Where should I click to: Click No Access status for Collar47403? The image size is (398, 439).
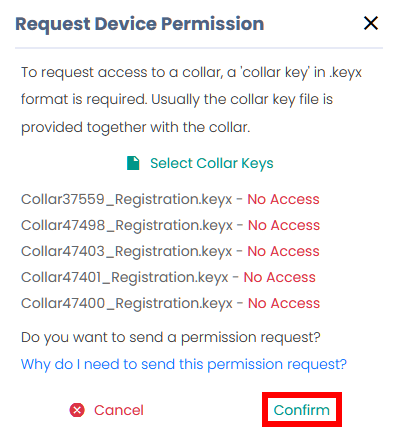pos(283,251)
